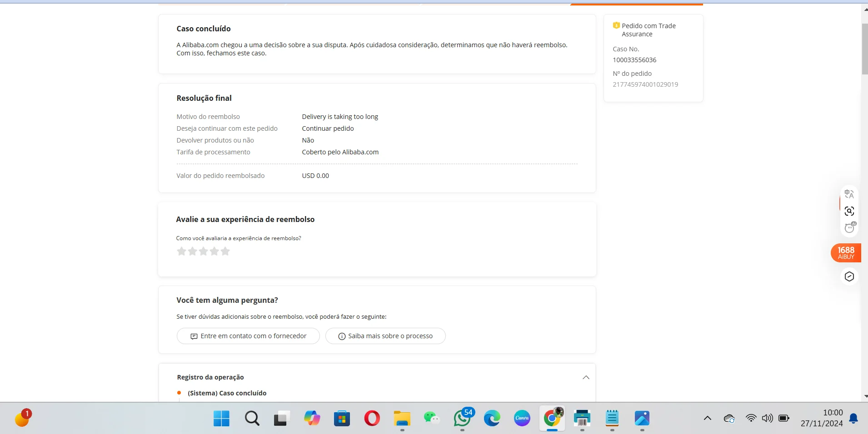This screenshot has height=434, width=868.
Task: Rate the refund experience four stars
Action: [x=214, y=251]
